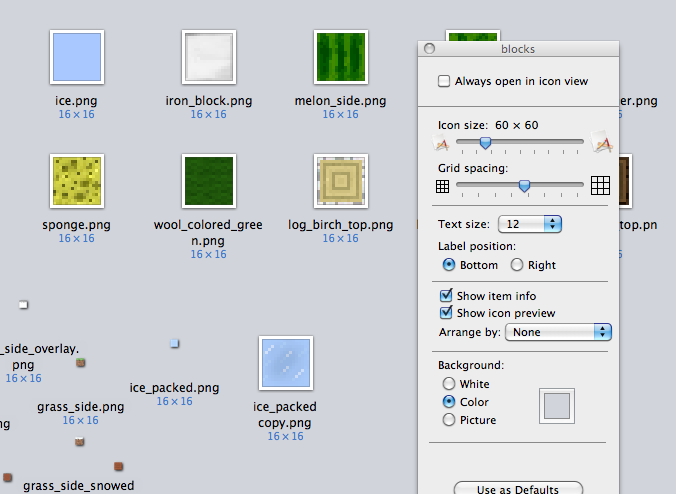Viewport: 676px width, 494px height.
Task: Open the Text size dropdown
Action: coord(530,224)
